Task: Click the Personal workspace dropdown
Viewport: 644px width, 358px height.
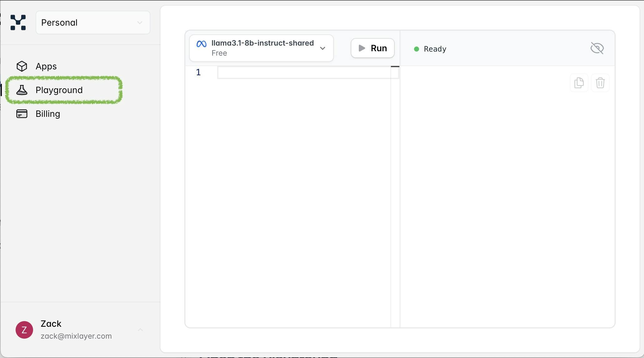Action: tap(92, 22)
